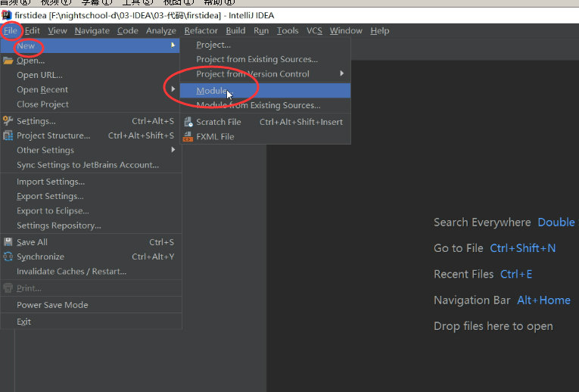Open the Refactor menu
This screenshot has height=392, width=579.
point(201,30)
